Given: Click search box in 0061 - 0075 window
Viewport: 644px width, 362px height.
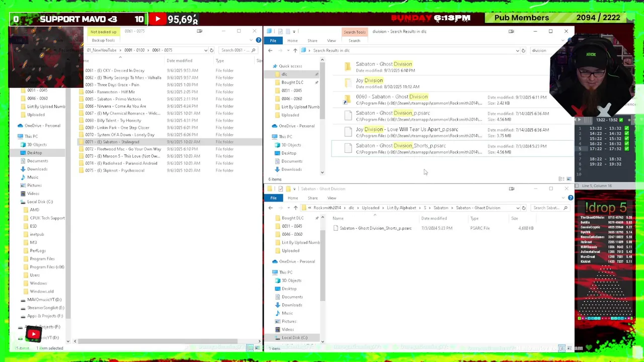Looking at the screenshot, I should (238, 50).
